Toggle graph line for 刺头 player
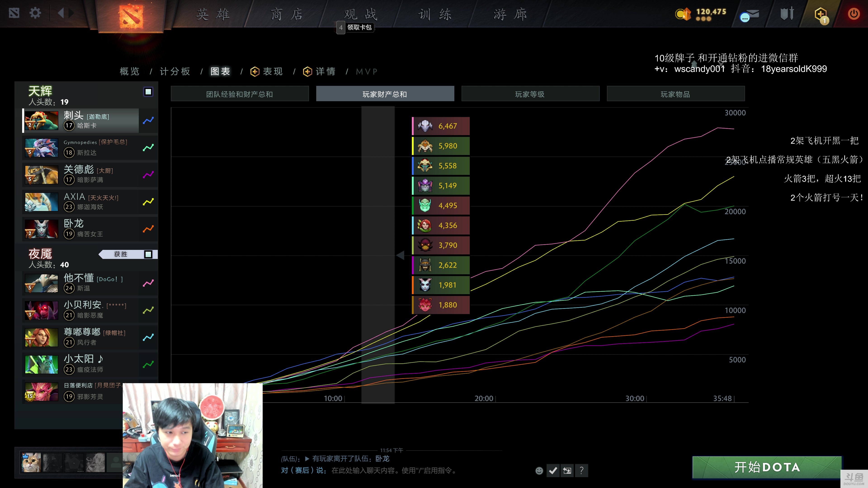This screenshot has width=868, height=488. click(x=148, y=120)
